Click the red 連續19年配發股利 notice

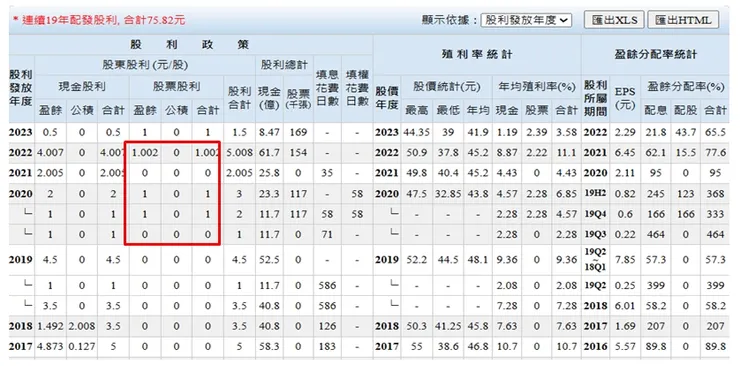[99, 20]
